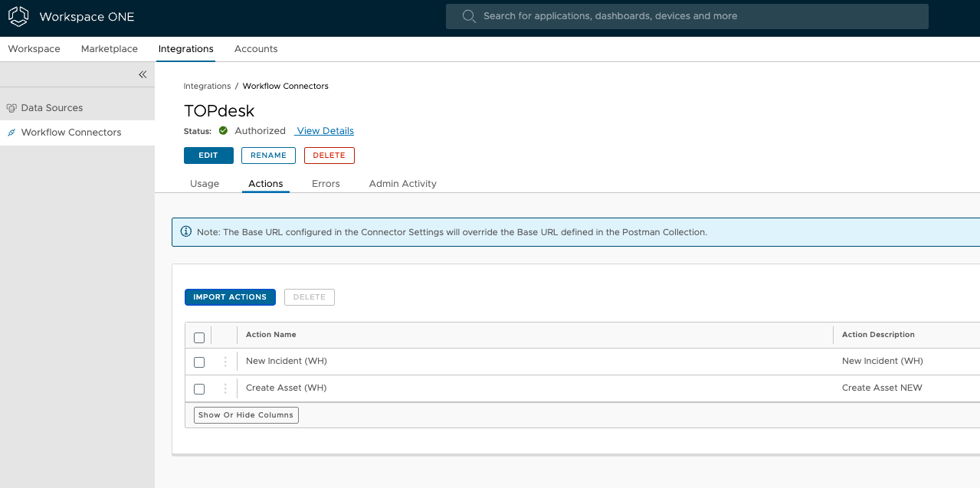Click the search magnifier icon
Screen dimensions: 980x488
pyautogui.click(x=468, y=16)
